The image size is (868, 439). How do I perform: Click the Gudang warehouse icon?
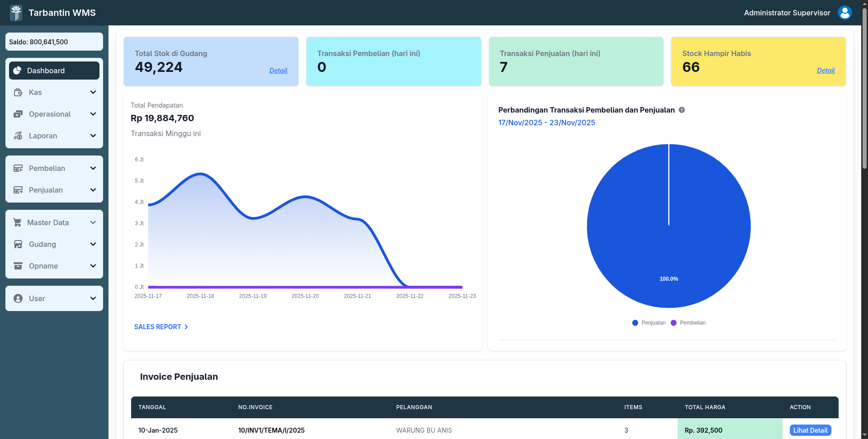[18, 244]
